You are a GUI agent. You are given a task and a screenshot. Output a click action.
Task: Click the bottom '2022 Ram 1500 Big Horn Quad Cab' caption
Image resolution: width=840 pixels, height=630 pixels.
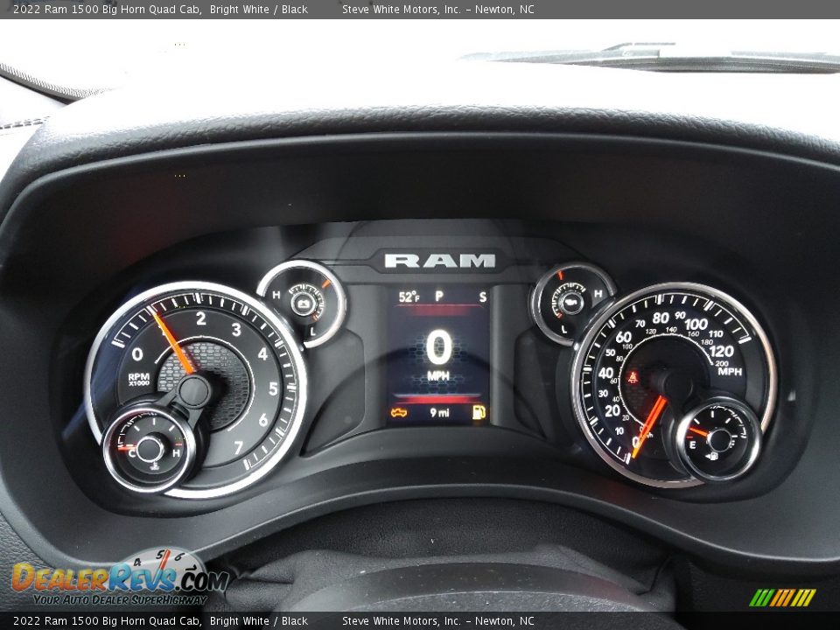tap(107, 621)
